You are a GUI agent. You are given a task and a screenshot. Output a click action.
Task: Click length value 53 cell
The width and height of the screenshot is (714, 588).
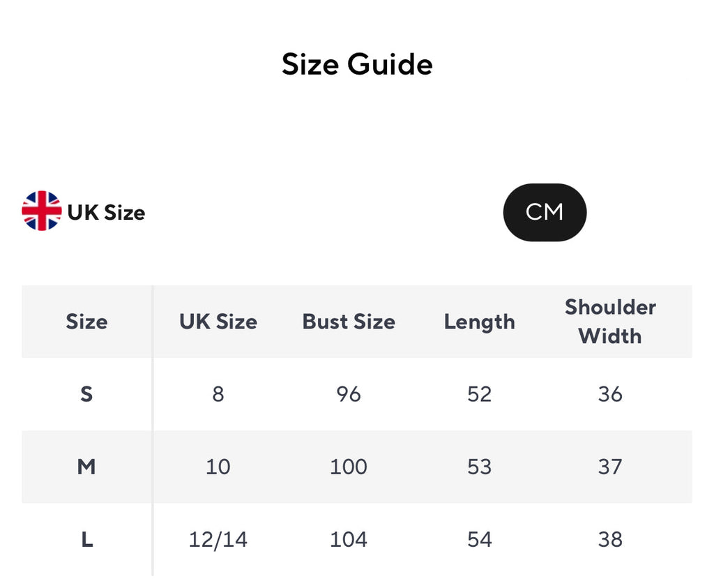coord(480,467)
